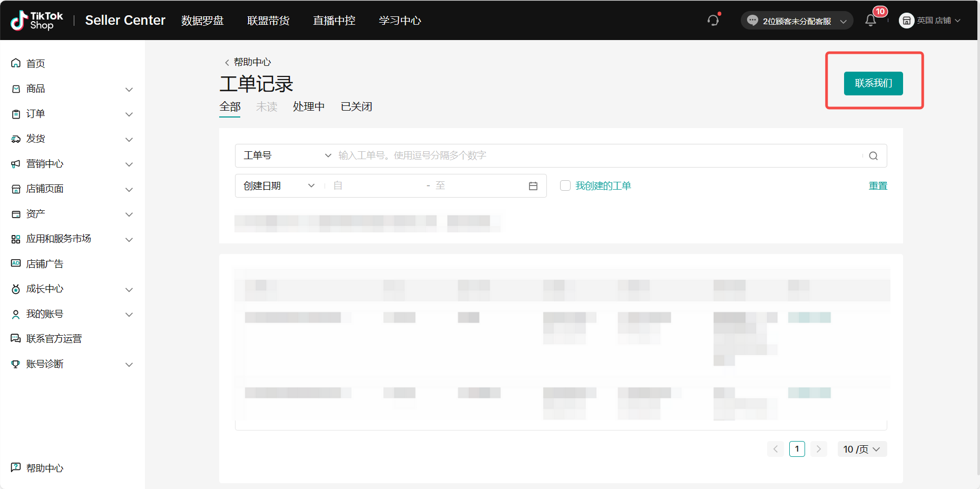Tick the 我创建的工单 checkbox
Image resolution: width=980 pixels, height=489 pixels.
[x=565, y=186]
